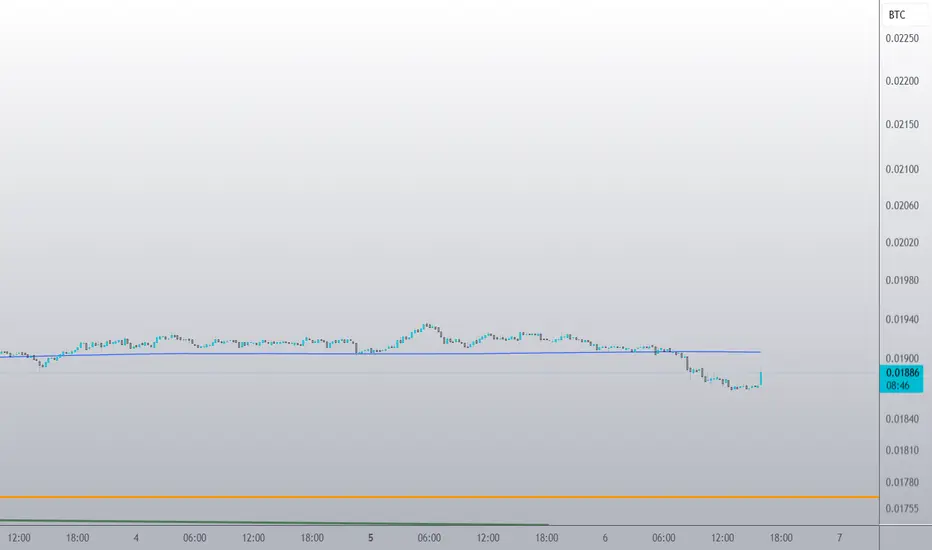Screen dimensions: 932x550
Task: Click the 18:00 label just before date 7
Action: pyautogui.click(x=781, y=538)
